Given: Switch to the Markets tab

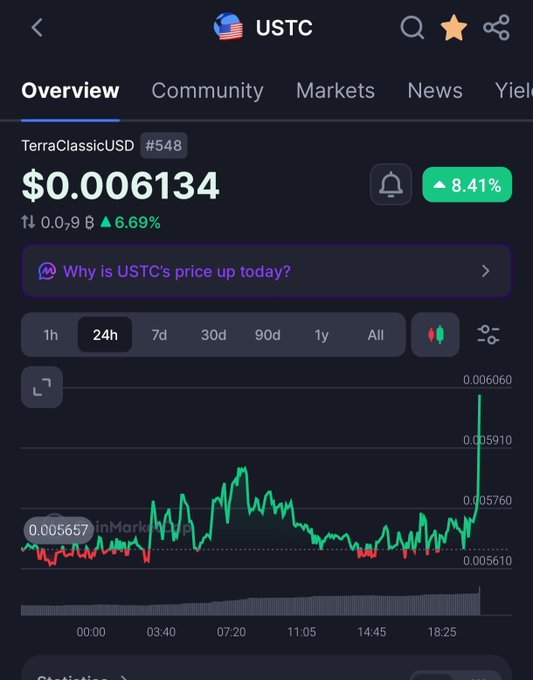Looking at the screenshot, I should tap(335, 91).
